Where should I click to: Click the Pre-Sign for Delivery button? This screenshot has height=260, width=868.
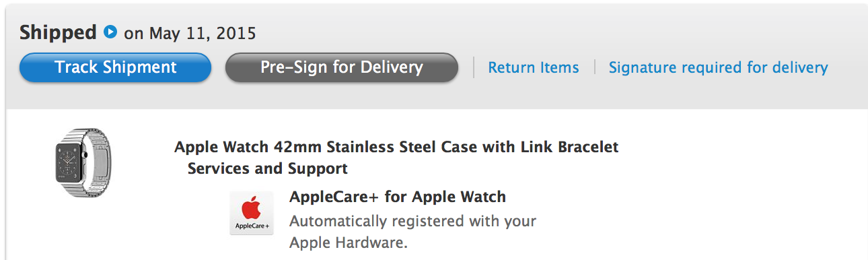[342, 67]
